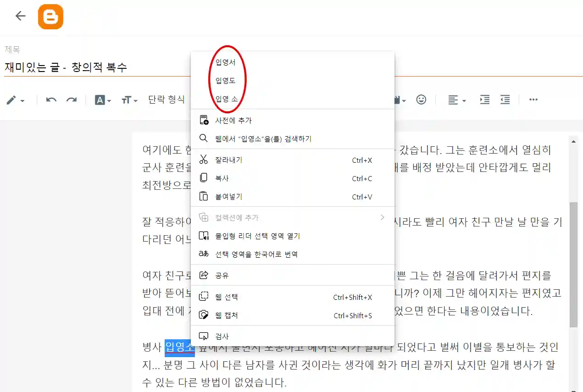583x392 pixels.
Task: Go back with the left arrow icon
Action: 20,16
